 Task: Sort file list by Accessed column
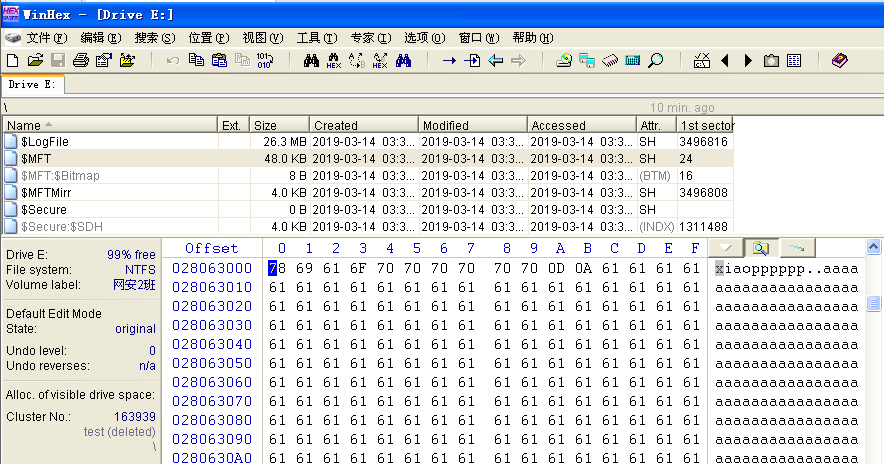click(581, 125)
